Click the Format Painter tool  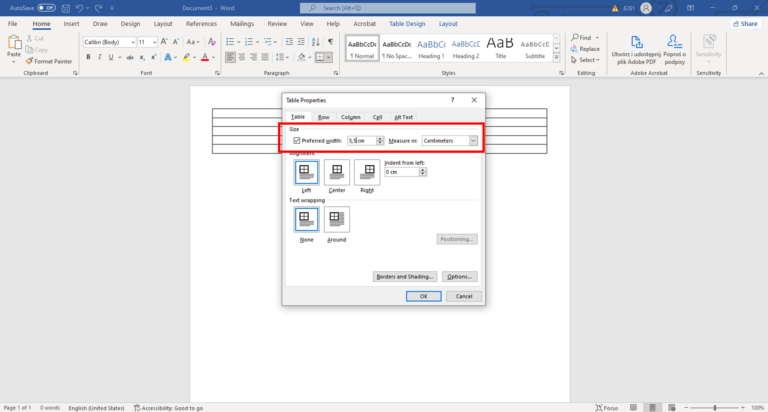[x=52, y=61]
